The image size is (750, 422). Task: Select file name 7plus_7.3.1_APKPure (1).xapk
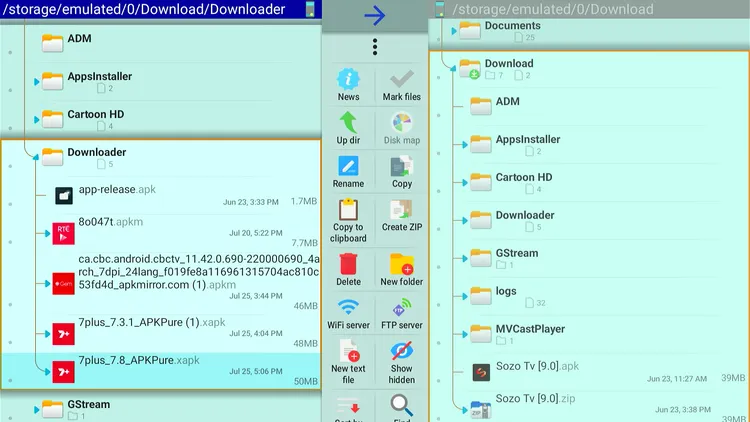pyautogui.click(x=152, y=322)
